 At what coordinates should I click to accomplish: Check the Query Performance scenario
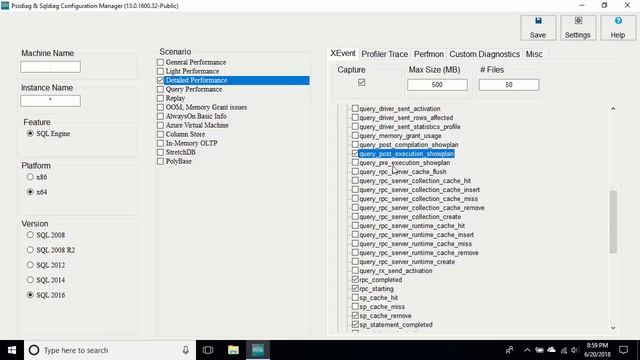click(160, 89)
